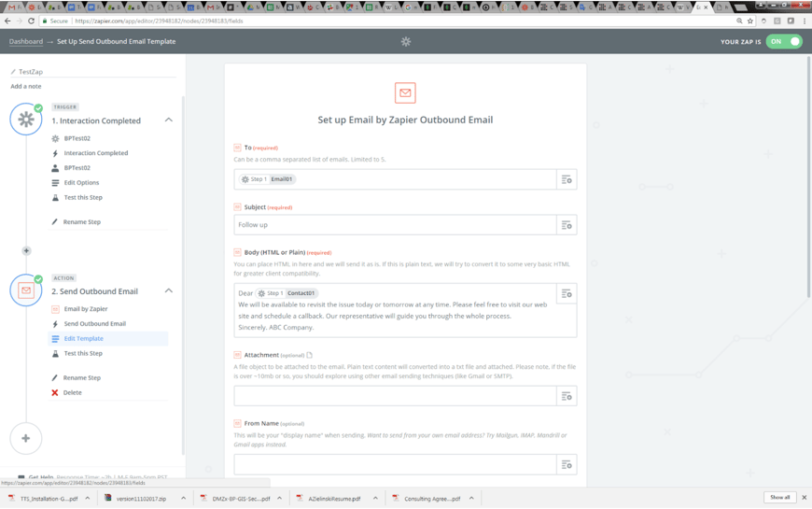Open insert-field menu for Body field
The width and height of the screenshot is (812, 509).
567,294
